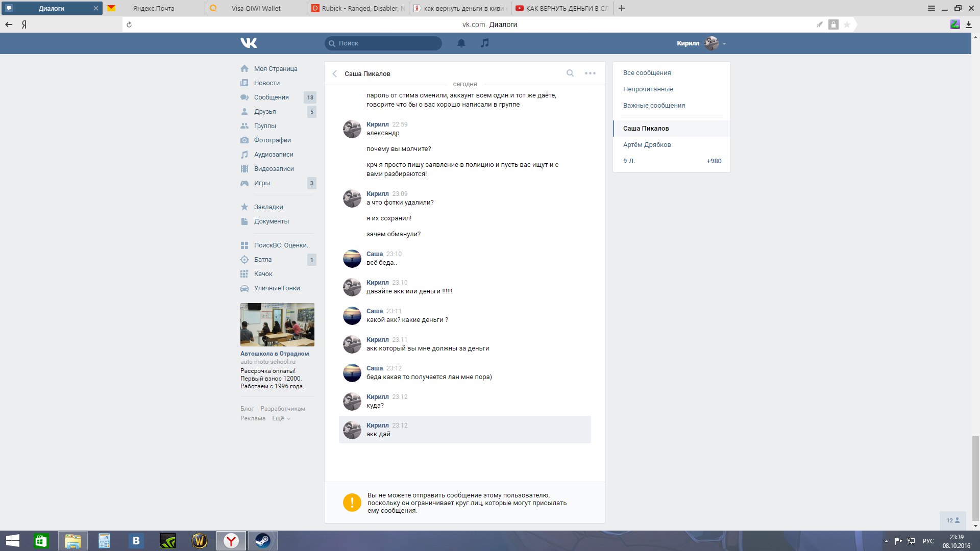The height and width of the screenshot is (551, 980).
Task: Search within the conversation using magnifier icon
Action: (570, 73)
